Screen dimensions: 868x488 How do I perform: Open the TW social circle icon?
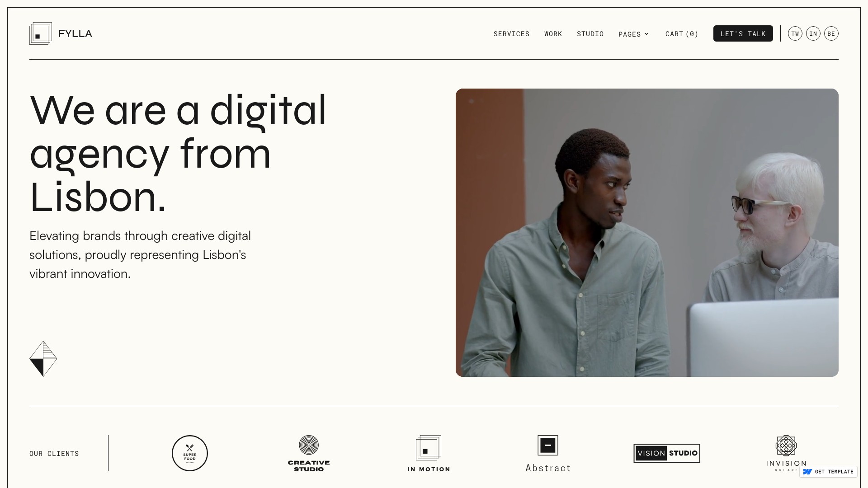tap(795, 33)
